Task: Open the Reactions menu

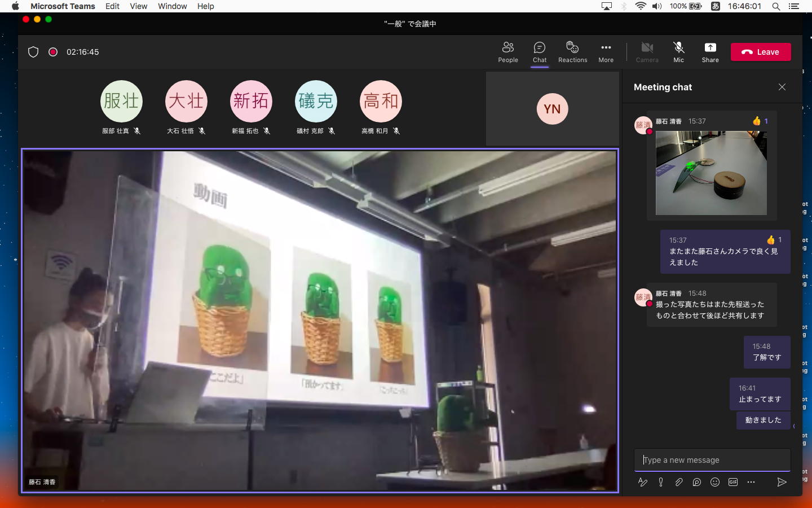Action: [572, 52]
